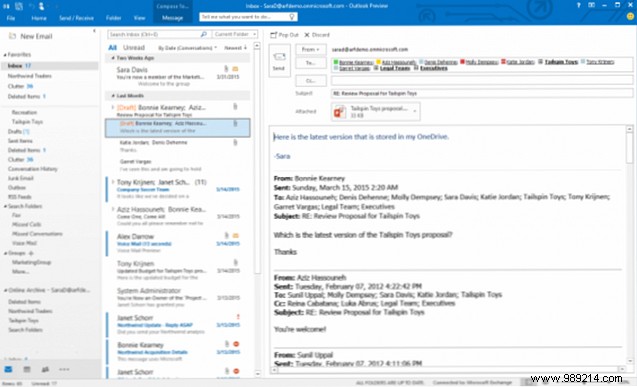Open the Sent Items folder
The image size is (637, 387).
[x=20, y=141]
